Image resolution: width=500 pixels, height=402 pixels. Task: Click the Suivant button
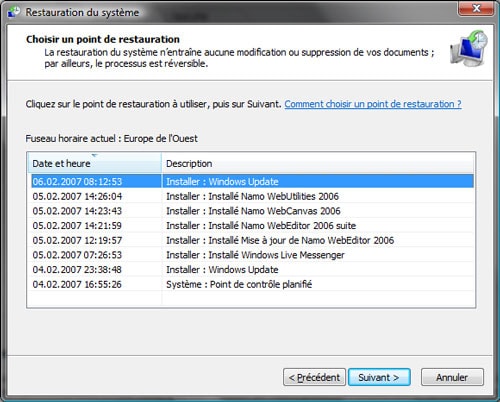379,377
